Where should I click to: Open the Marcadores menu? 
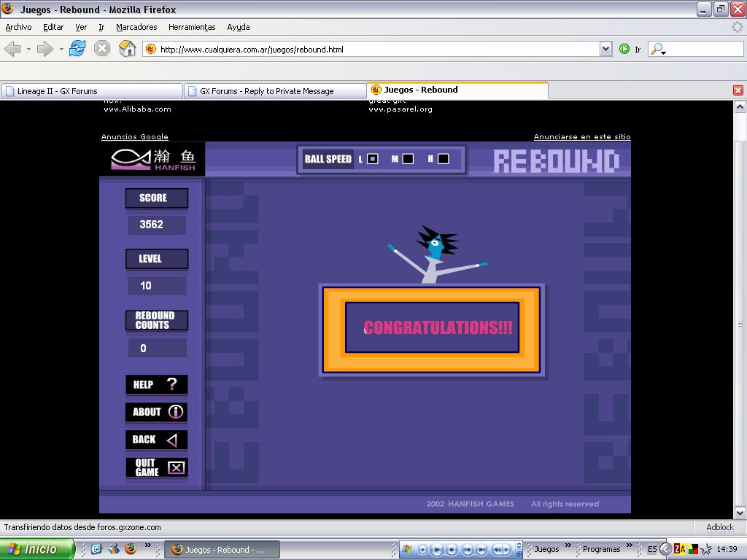click(136, 27)
